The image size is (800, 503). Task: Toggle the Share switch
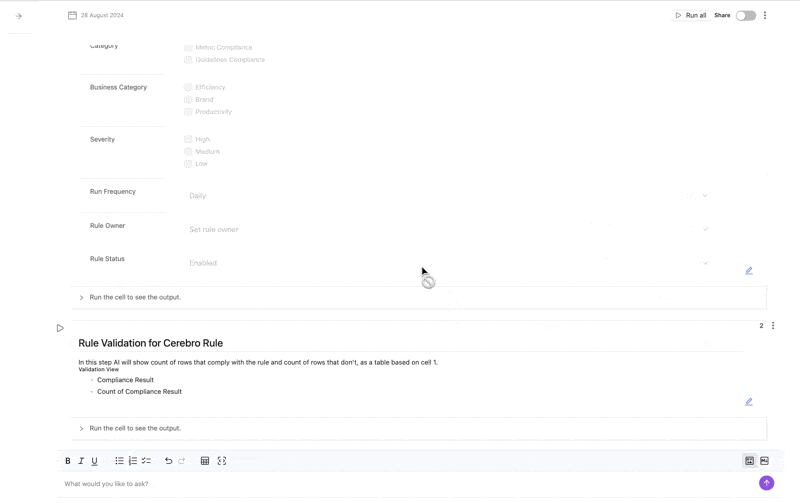(x=746, y=16)
